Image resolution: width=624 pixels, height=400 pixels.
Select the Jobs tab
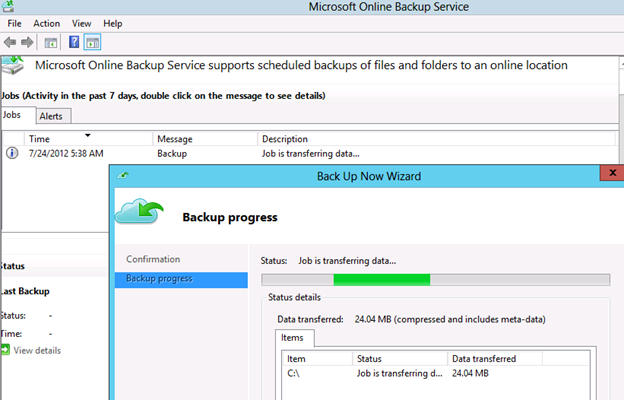17,115
